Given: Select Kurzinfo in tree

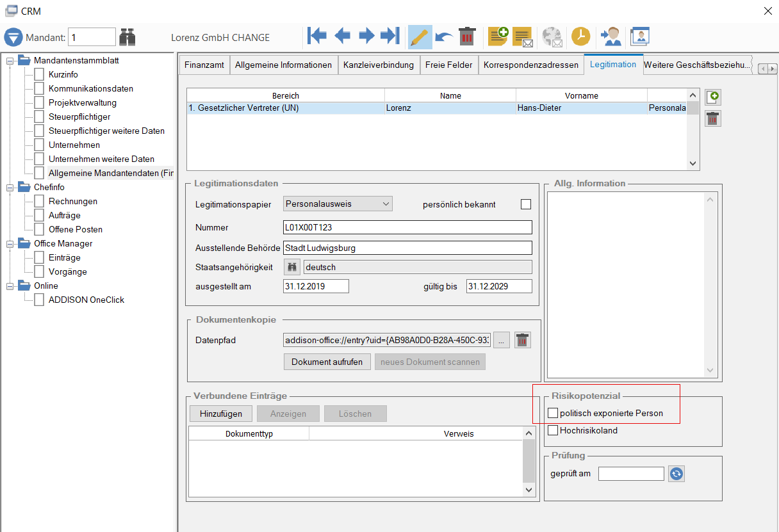Looking at the screenshot, I should coord(63,75).
